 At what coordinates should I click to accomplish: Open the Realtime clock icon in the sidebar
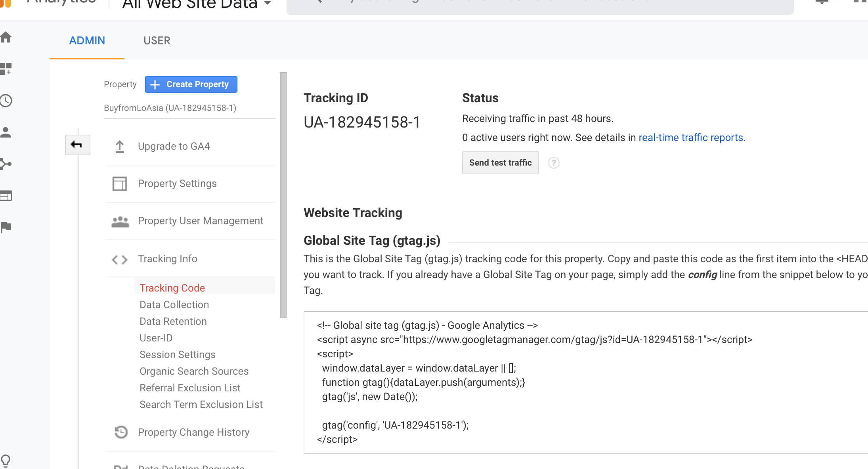coord(6,101)
